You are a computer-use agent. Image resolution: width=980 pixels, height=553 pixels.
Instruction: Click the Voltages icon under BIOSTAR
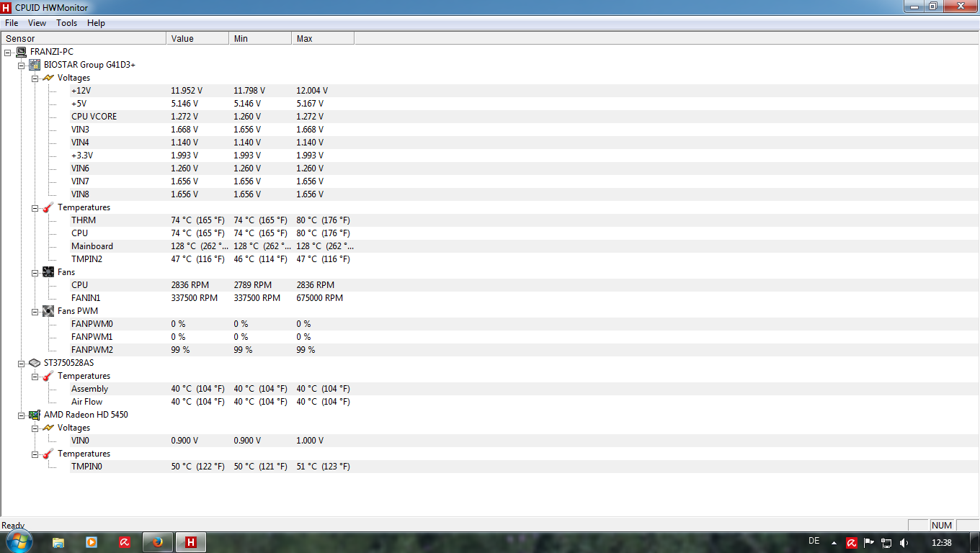48,78
